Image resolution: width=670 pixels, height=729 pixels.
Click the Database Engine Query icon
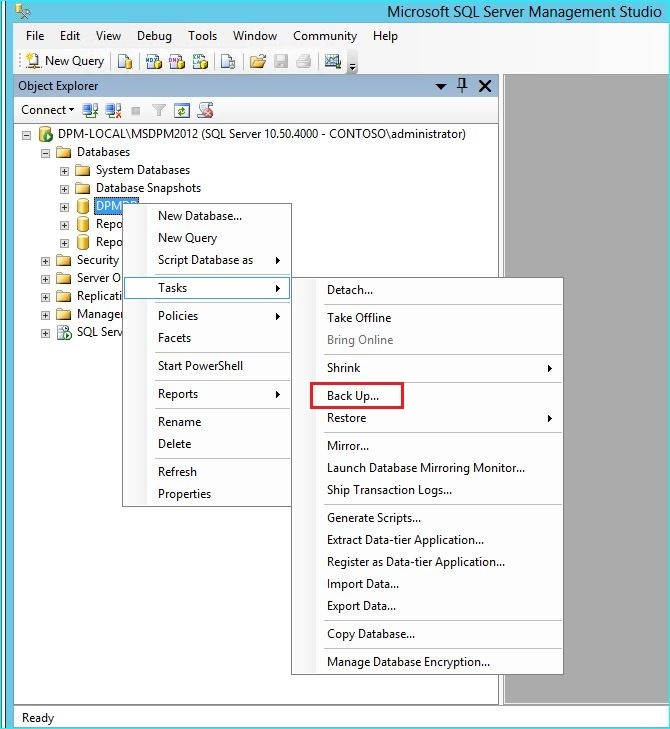click(125, 61)
